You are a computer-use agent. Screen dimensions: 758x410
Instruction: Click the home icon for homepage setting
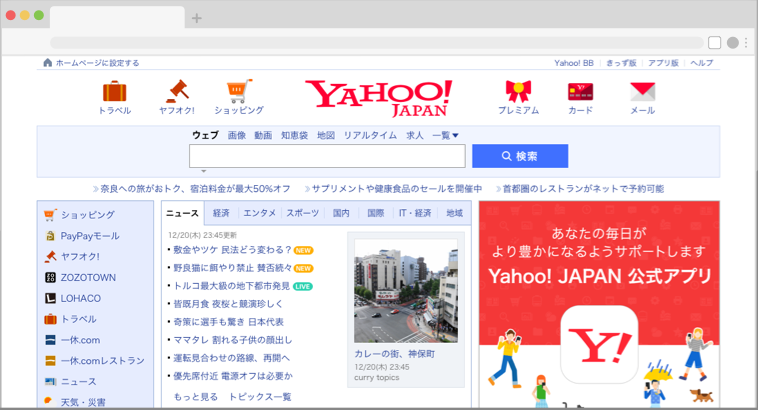coord(47,63)
